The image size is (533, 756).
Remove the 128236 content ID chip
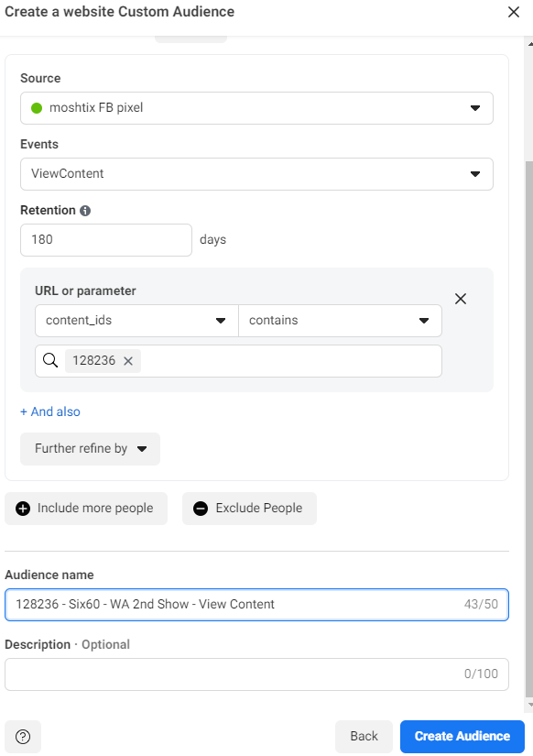click(x=128, y=361)
